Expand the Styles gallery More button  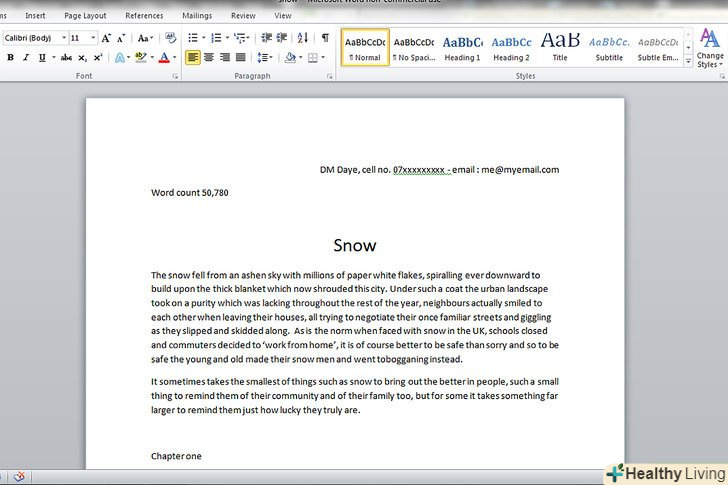688,61
